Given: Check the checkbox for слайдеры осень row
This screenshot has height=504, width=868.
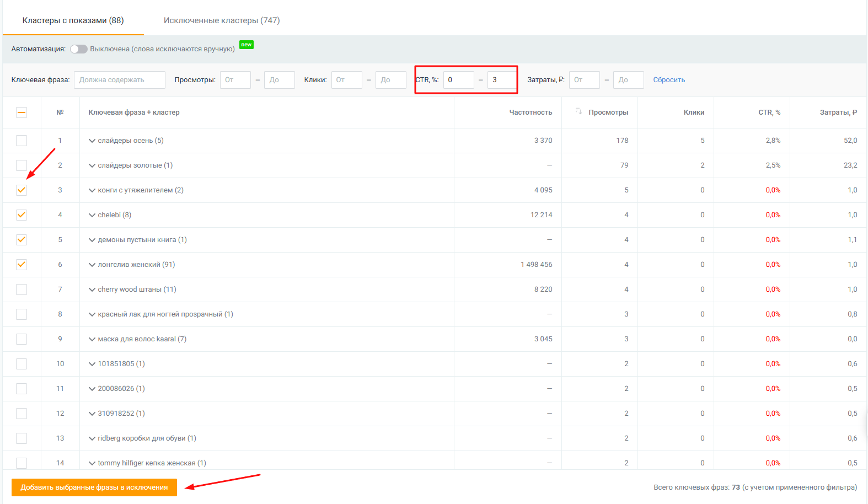Looking at the screenshot, I should [x=22, y=141].
